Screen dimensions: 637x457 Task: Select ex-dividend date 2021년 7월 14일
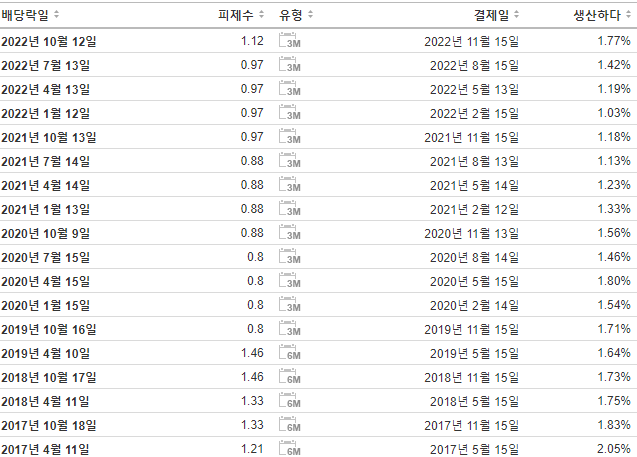click(x=46, y=161)
